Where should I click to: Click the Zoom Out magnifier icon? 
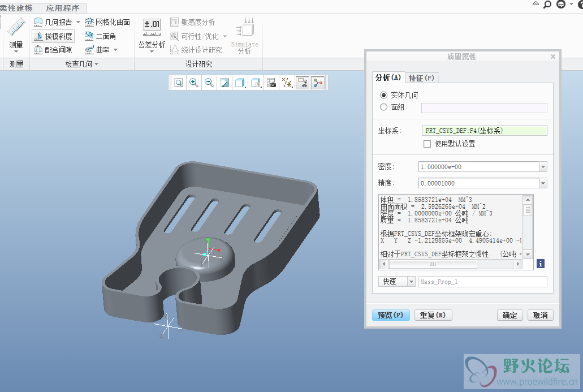209,83
